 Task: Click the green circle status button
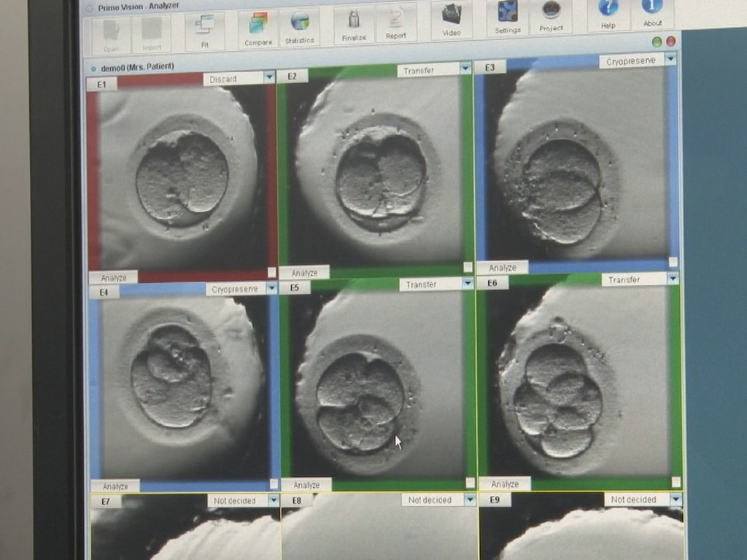coord(657,42)
